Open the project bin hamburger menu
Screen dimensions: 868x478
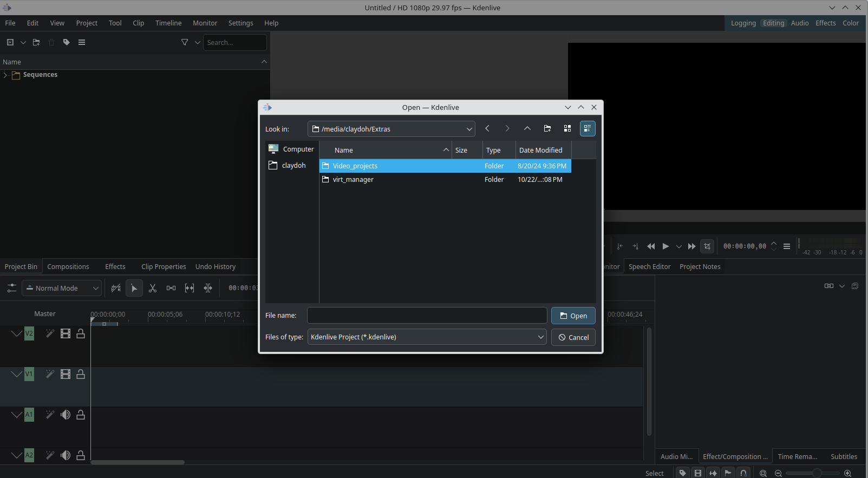[x=82, y=42]
